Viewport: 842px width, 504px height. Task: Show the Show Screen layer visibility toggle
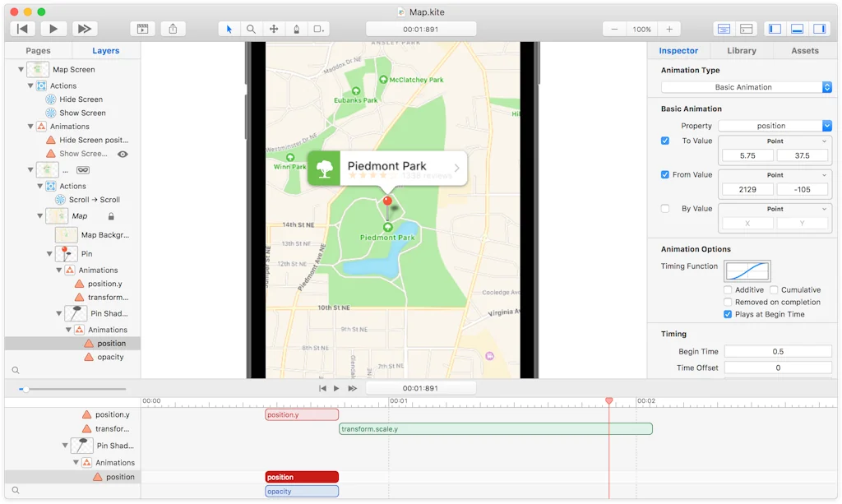[123, 154]
